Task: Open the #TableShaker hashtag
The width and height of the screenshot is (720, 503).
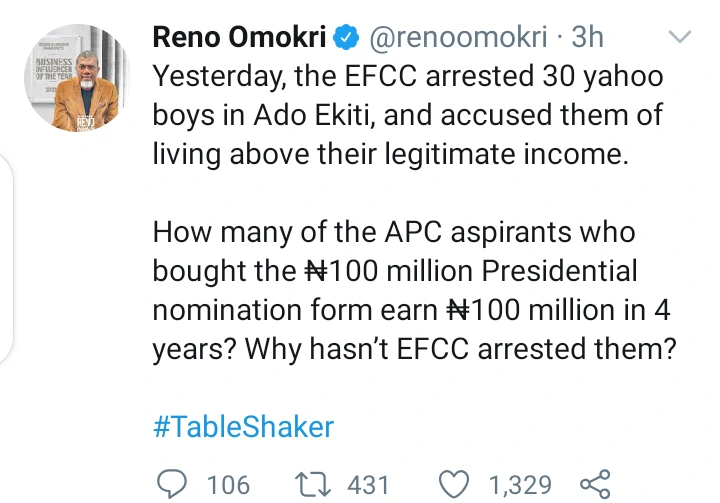Action: coord(243,427)
